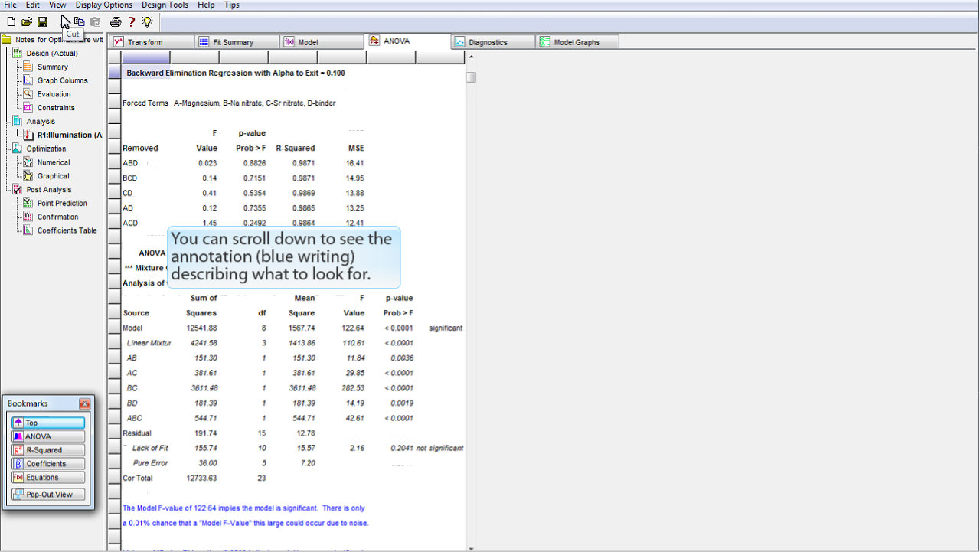Click the New Design toolbar icon
This screenshot has height=552, width=980.
point(11,22)
